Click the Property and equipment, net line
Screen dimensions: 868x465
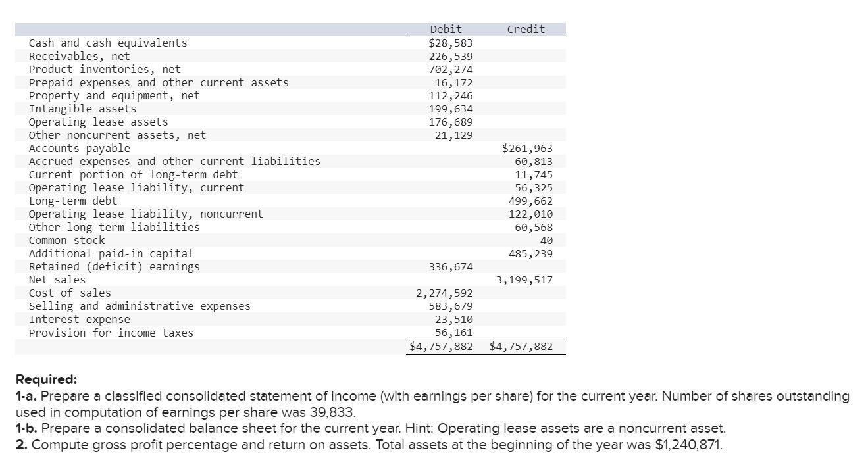[112, 95]
